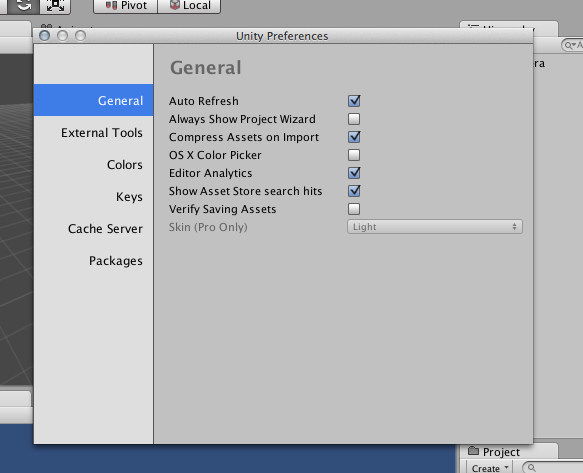Open the Skin dropdown showing Light

tap(435, 227)
